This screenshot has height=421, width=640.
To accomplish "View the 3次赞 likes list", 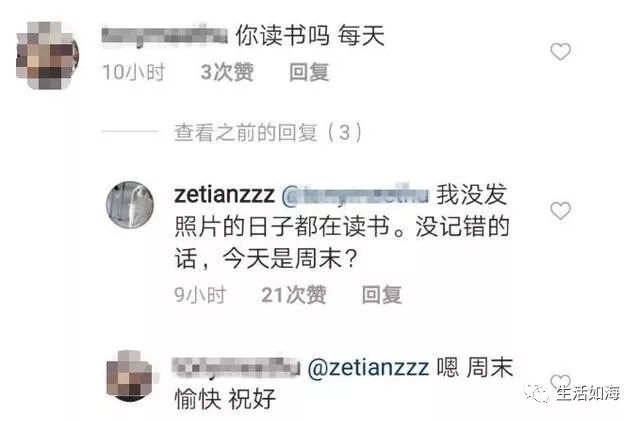I will point(227,72).
